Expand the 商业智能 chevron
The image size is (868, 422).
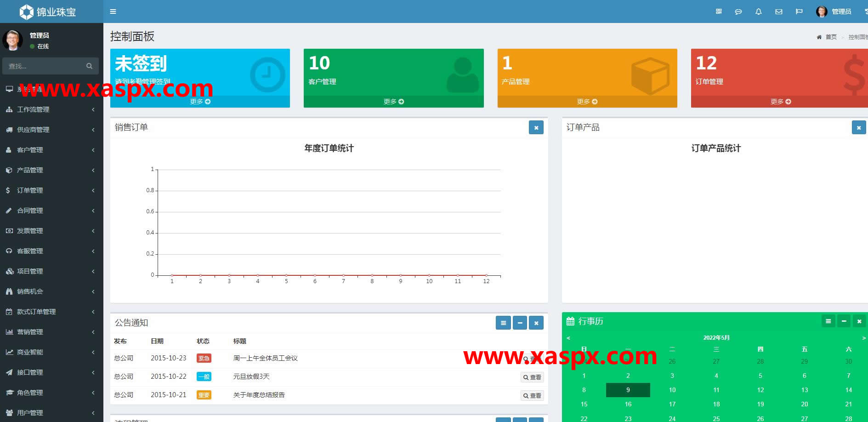93,352
